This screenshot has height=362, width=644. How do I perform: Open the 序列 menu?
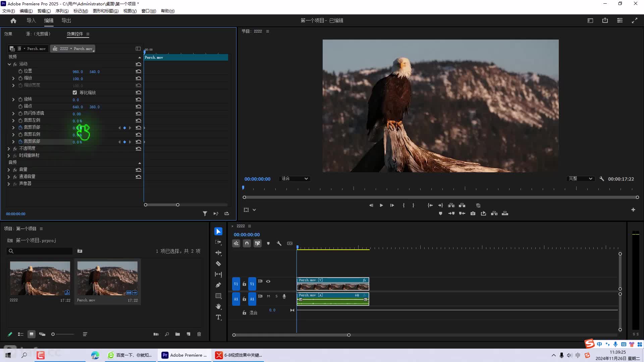(62, 11)
